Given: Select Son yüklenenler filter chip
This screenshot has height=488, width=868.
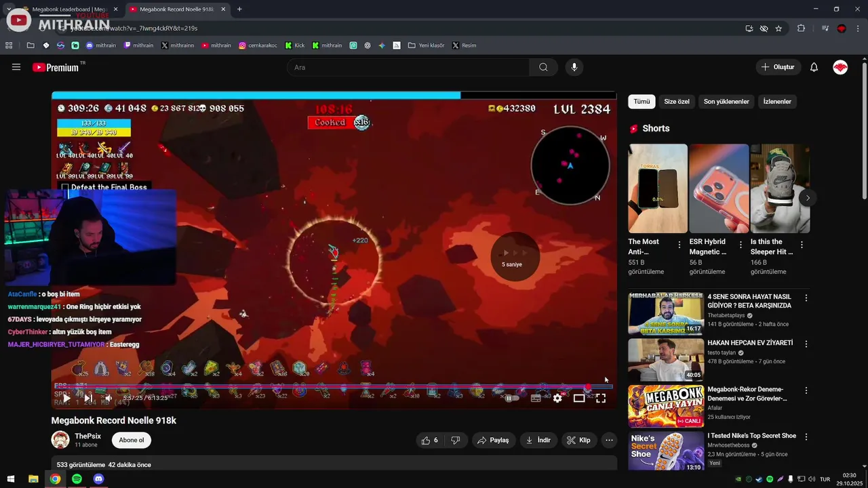Looking at the screenshot, I should coord(726,102).
